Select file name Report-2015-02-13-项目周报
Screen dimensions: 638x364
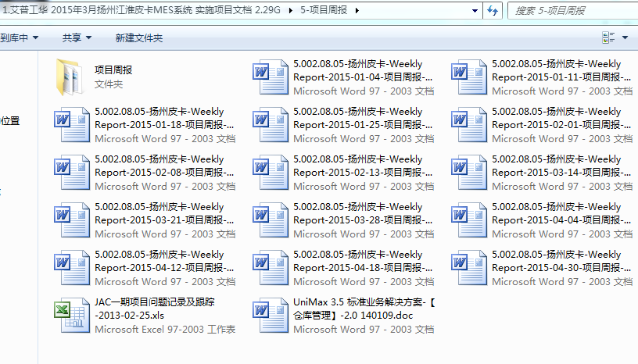tap(363, 166)
